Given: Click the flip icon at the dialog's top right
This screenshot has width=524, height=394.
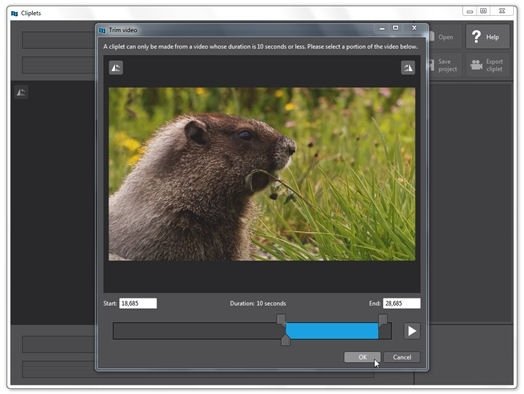Looking at the screenshot, I should click(408, 68).
